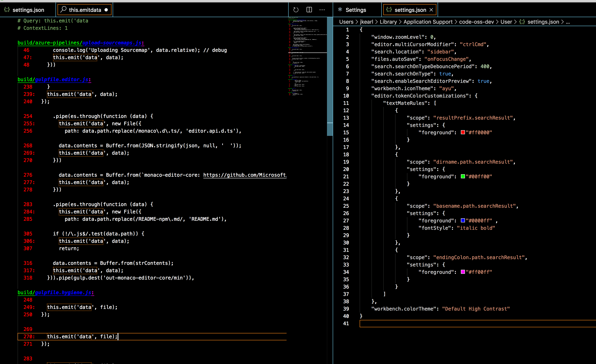The width and height of the screenshot is (596, 364).
Task: Click the green #00ff00 color swatch
Action: click(x=463, y=176)
